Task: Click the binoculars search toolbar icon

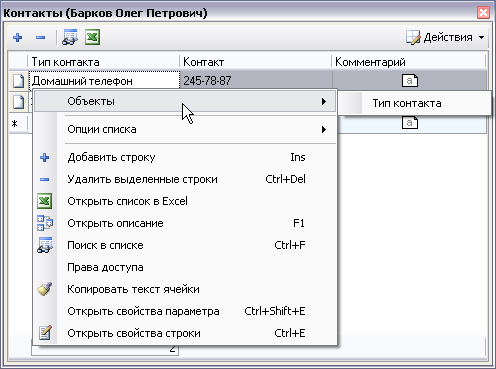Action: pyautogui.click(x=70, y=37)
